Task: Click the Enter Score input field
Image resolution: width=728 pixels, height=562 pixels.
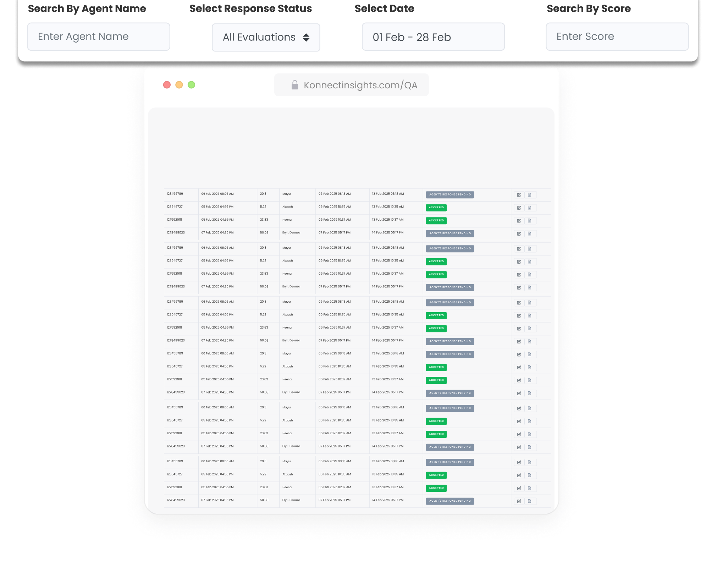Action: [617, 37]
